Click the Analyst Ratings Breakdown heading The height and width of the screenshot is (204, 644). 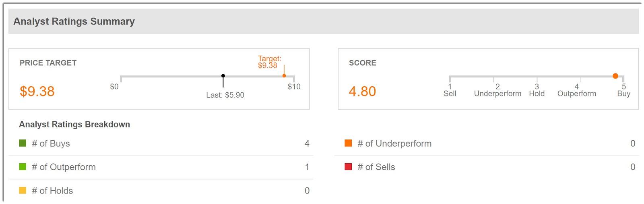74,124
